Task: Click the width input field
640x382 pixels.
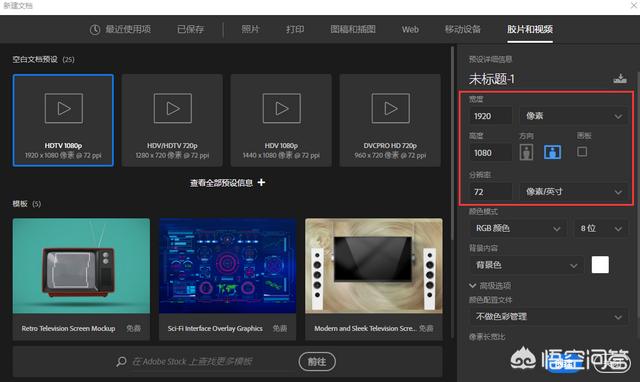Action: coord(491,116)
